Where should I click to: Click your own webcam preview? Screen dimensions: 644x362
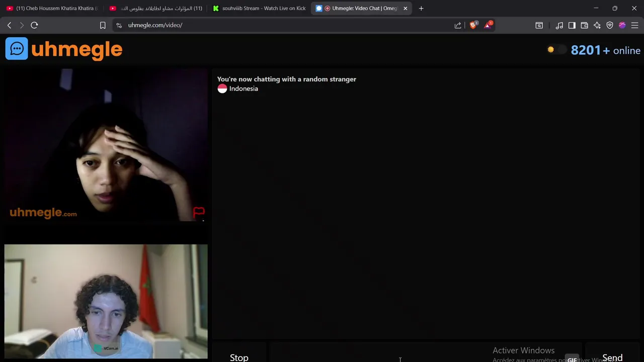(106, 302)
